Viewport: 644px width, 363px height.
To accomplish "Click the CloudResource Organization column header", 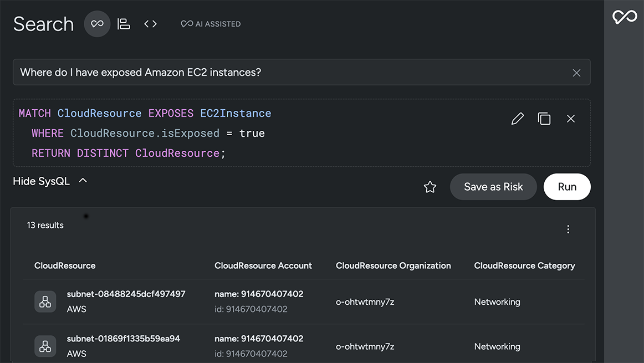I will click(x=393, y=265).
